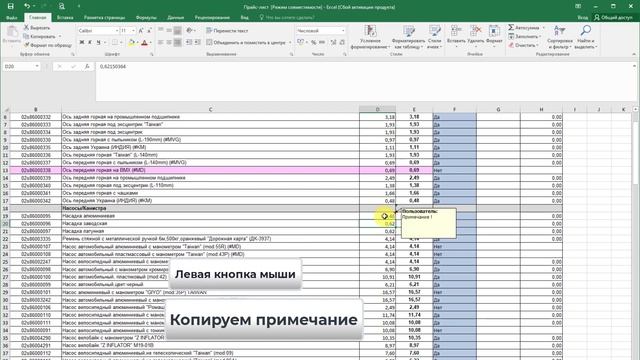Switch to the Вид tab
The height and width of the screenshot is (360, 640).
pyautogui.click(x=244, y=18)
